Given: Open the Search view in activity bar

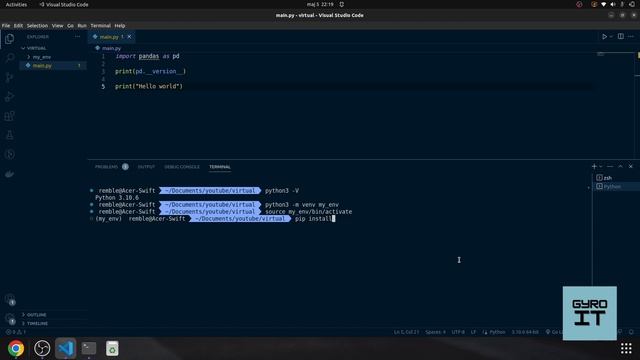Looking at the screenshot, I should 9,58.
